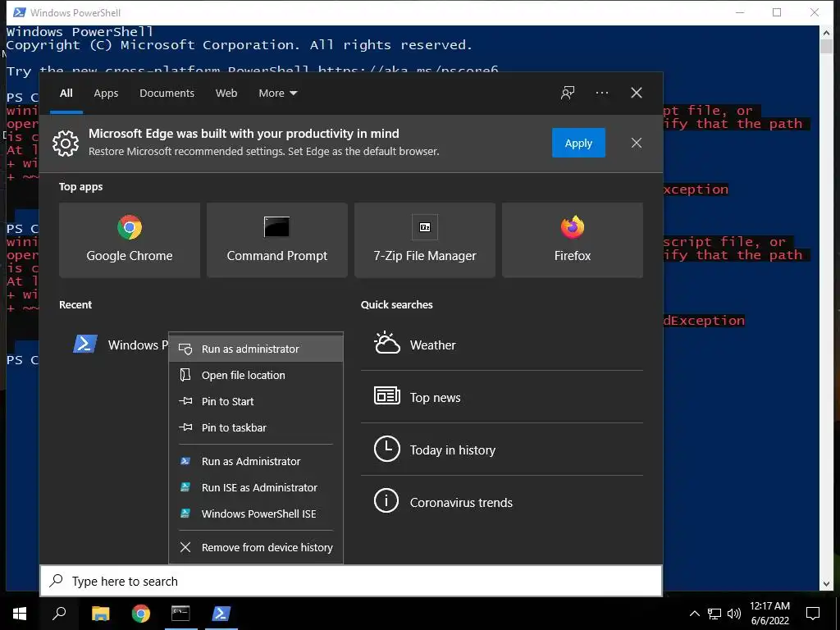The height and width of the screenshot is (630, 840).
Task: Open the network tray icon
Action: click(x=714, y=614)
